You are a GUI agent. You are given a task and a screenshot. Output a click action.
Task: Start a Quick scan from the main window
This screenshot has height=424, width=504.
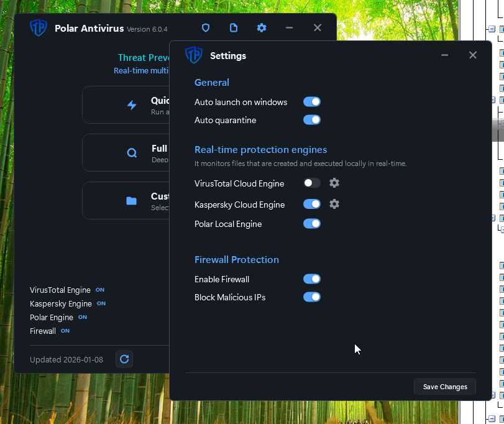coord(126,105)
